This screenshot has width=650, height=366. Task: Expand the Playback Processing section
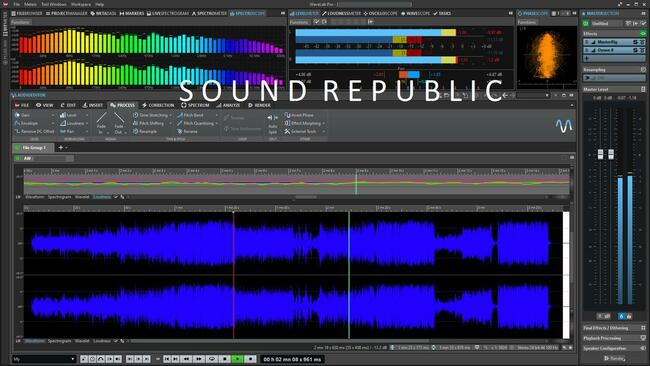[614, 338]
